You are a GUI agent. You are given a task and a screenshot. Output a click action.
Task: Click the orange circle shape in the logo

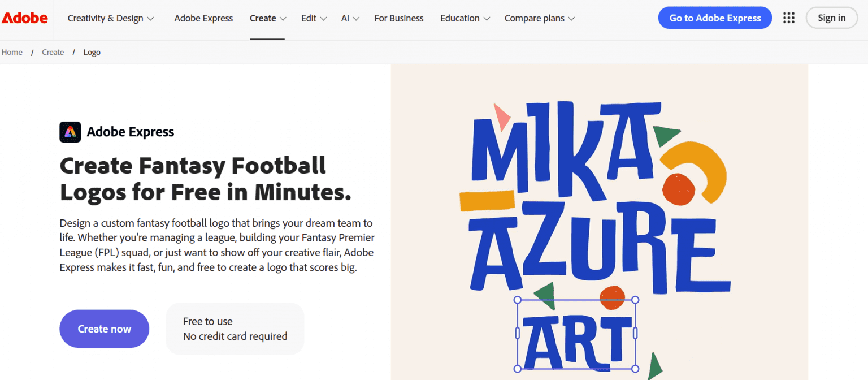[x=678, y=189]
